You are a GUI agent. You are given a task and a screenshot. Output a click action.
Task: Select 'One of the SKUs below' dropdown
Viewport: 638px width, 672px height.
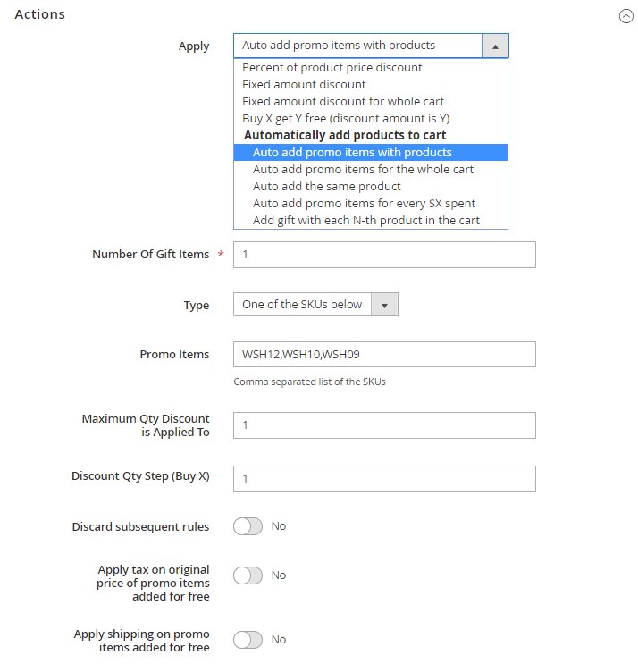[302, 305]
